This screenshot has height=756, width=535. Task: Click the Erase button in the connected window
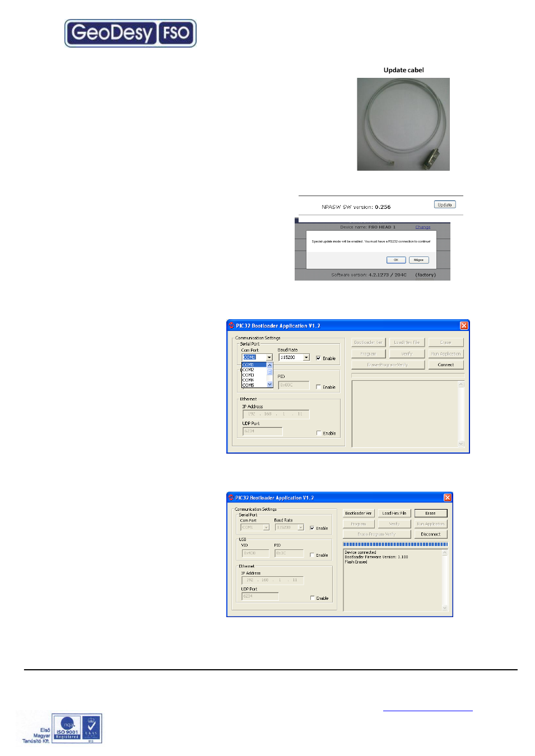tap(431, 513)
